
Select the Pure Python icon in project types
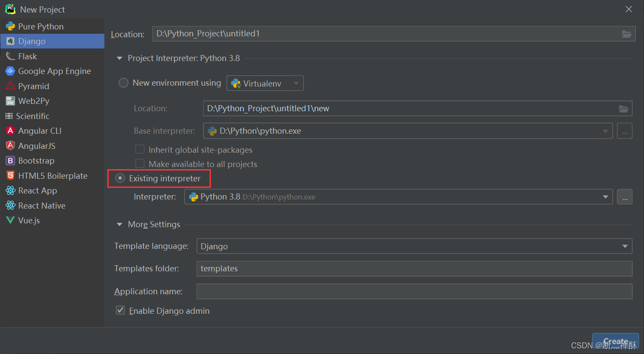10,26
